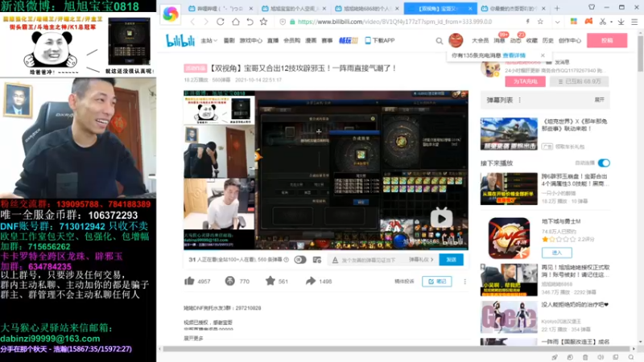
Task: Click the scissors screenshot tool icon
Action: (602, 22)
